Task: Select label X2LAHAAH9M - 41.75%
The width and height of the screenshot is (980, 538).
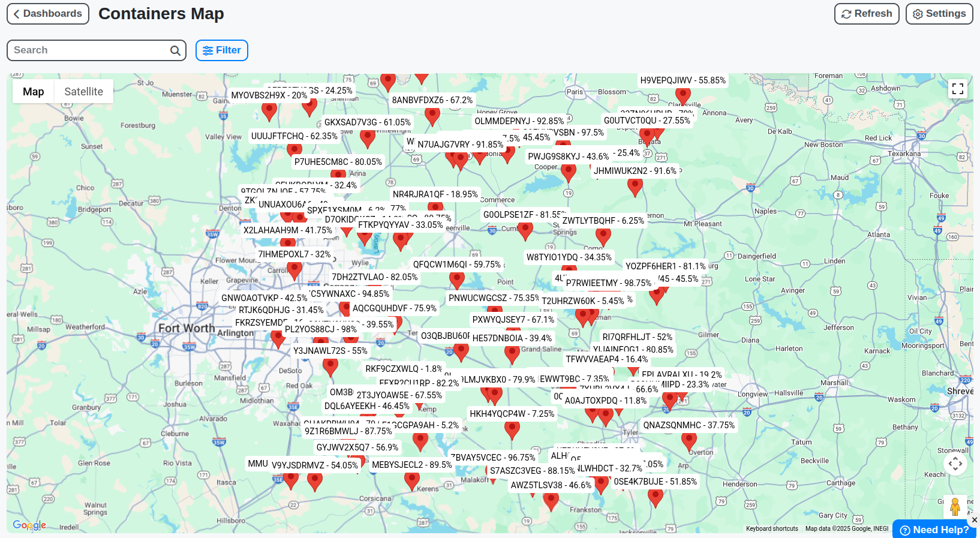Action: 288,230
